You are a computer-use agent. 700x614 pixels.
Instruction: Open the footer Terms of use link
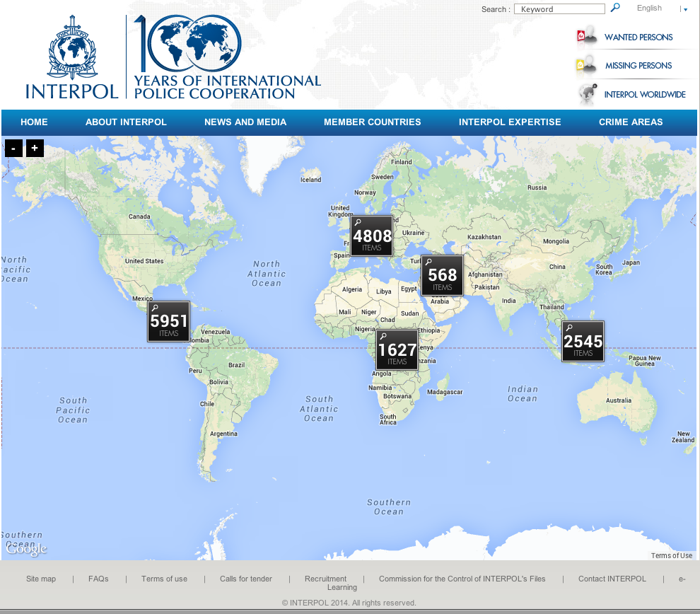[x=164, y=579]
